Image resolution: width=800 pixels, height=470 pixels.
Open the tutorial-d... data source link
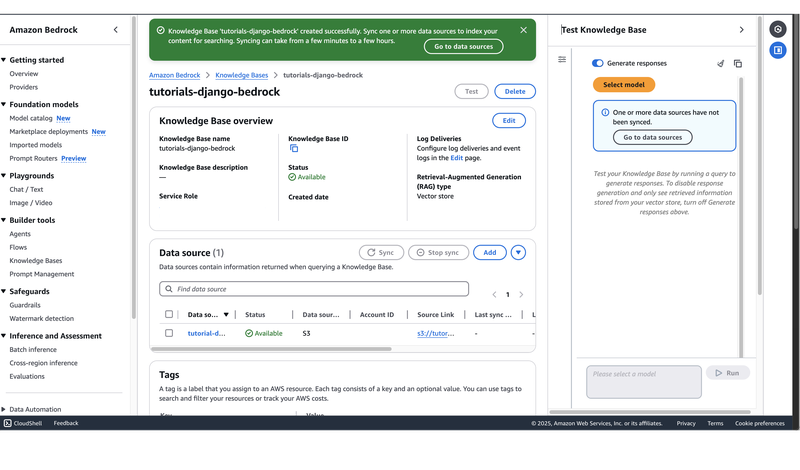coord(206,333)
